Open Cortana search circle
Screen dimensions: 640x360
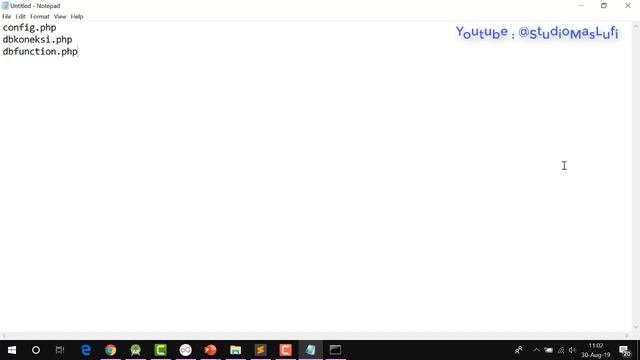click(x=36, y=350)
